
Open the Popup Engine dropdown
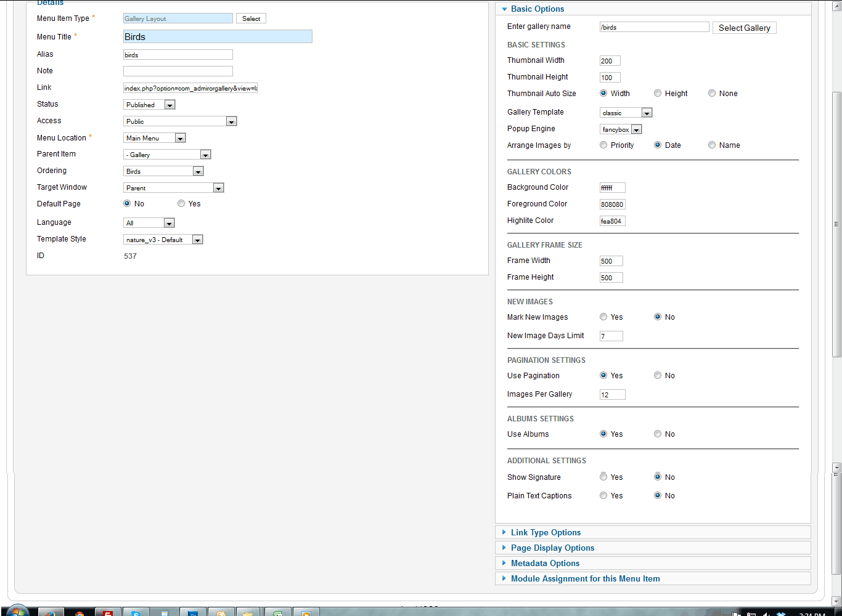pos(621,129)
